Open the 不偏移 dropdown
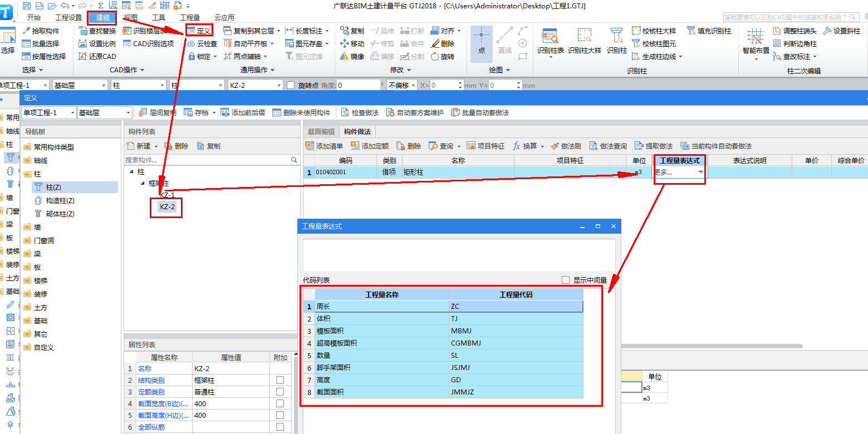Screen dimensions: 868x434 tap(413, 85)
